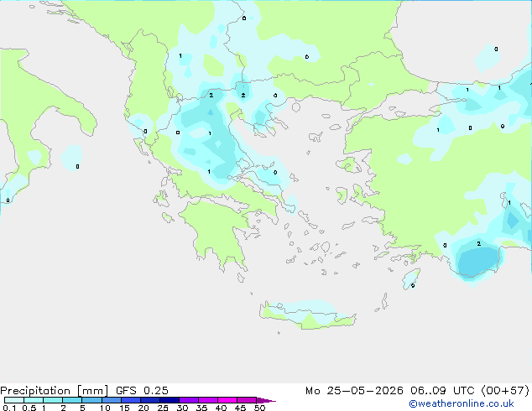
Task: Click the "Precipitation" title text
Action: pyautogui.click(x=35, y=391)
